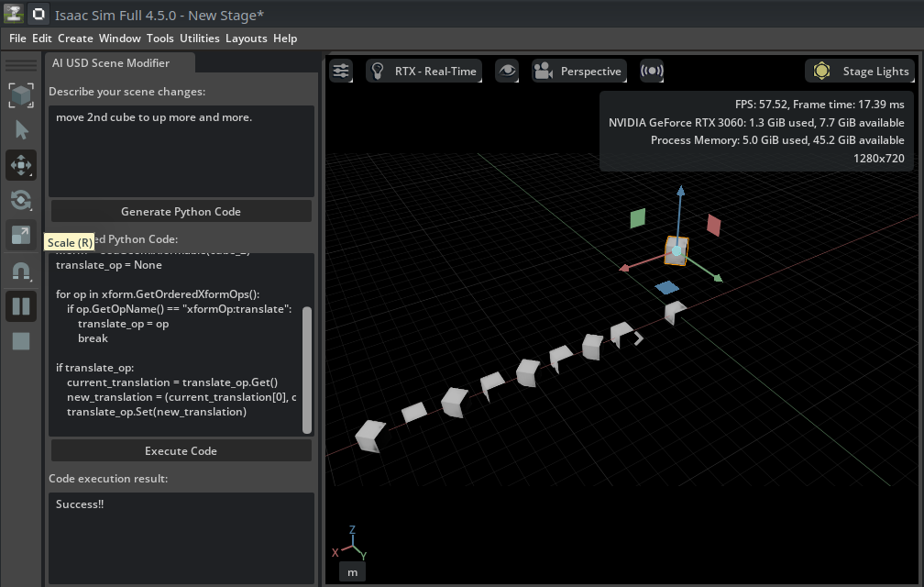Screen dimensions: 924x587
Task: Open the Create menu
Action: (75, 39)
